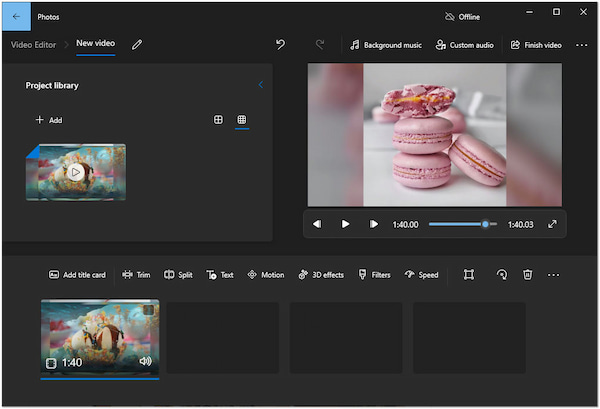Change clip Speed

(421, 275)
